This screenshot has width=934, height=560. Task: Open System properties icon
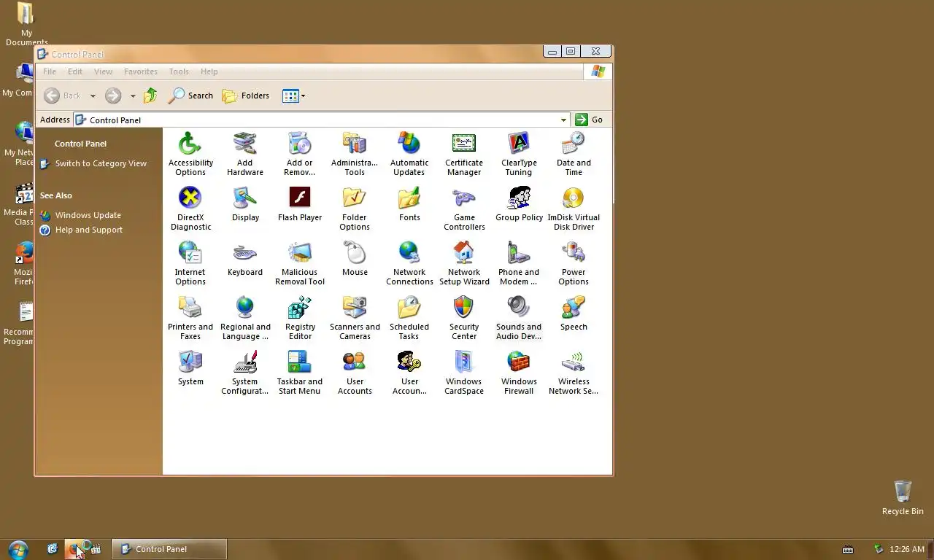pyautogui.click(x=190, y=368)
